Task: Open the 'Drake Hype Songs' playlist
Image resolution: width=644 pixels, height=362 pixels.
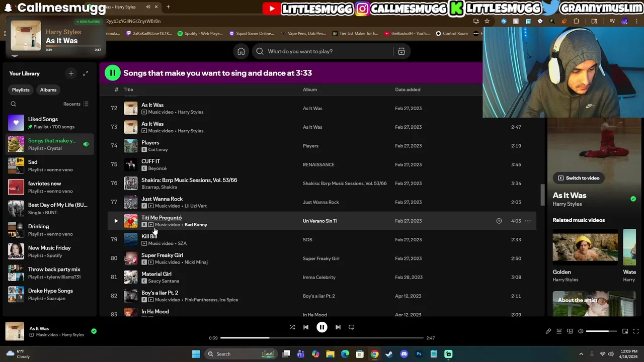Action: coord(48,294)
